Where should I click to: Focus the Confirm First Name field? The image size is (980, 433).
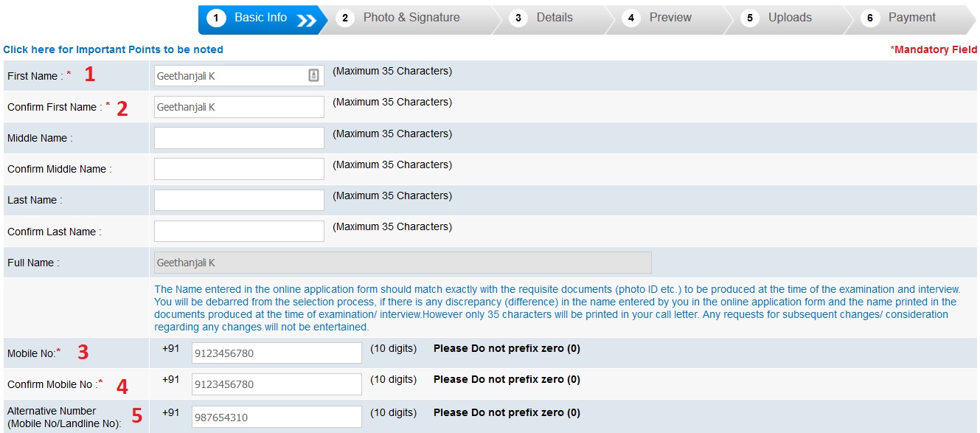click(239, 107)
